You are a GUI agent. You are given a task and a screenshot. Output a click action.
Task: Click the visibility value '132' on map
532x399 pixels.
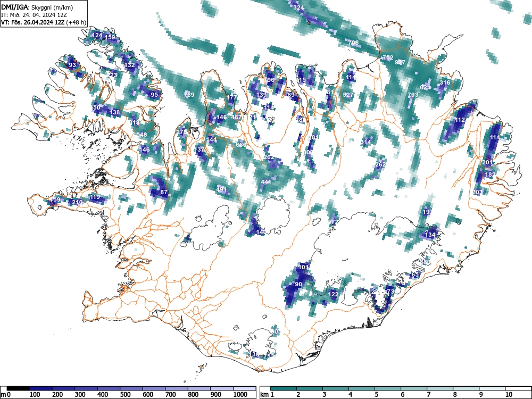pyautogui.click(x=130, y=65)
